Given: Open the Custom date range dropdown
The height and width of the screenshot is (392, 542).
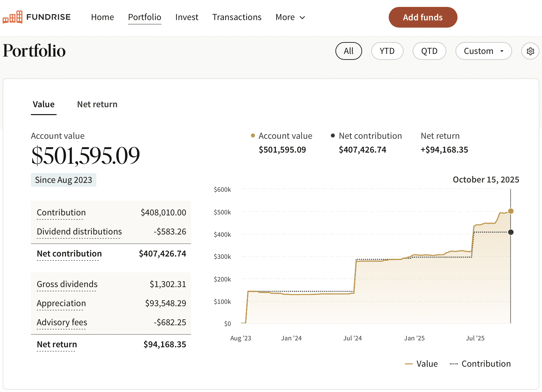Looking at the screenshot, I should click(483, 51).
